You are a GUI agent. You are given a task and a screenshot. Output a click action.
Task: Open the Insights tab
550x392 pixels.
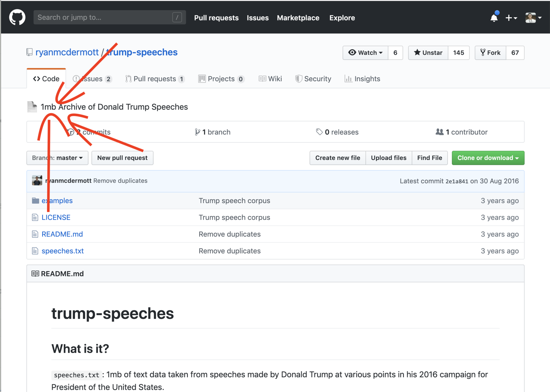(x=362, y=79)
